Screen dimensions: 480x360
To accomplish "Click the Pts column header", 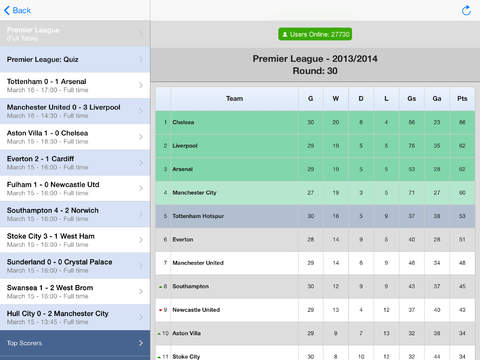I will [x=462, y=99].
